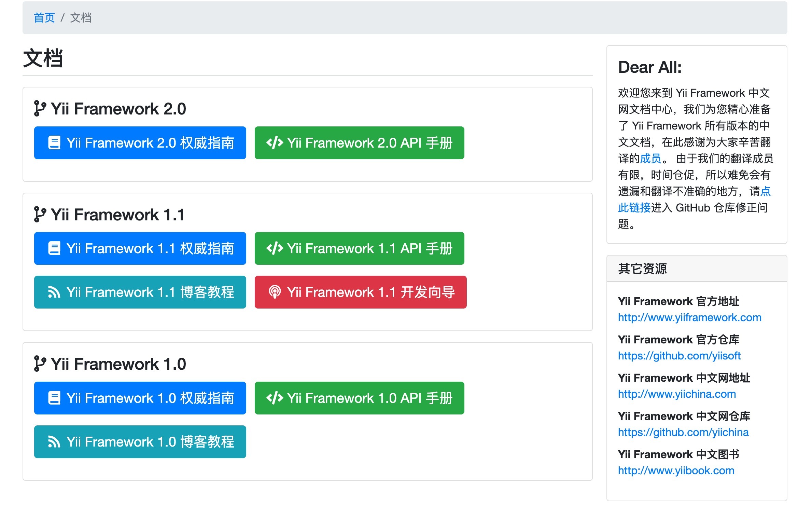Viewport: 812px width, 505px height.
Task: Click the Dear All: heading
Action: click(650, 67)
